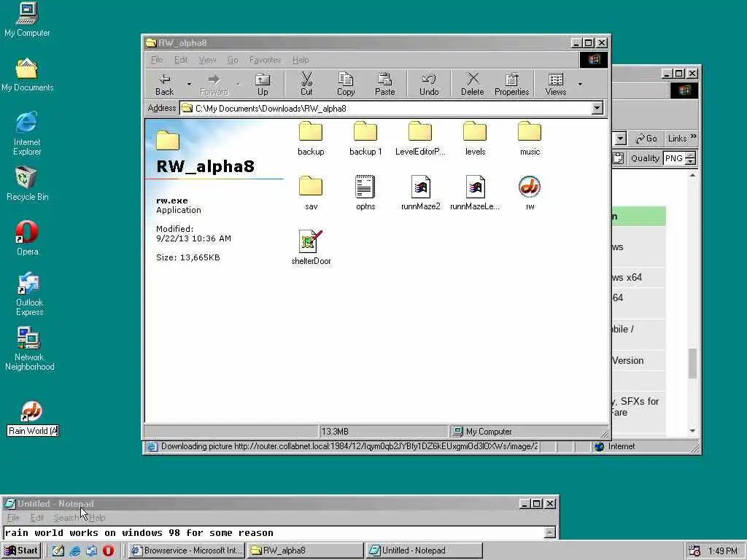Viewport: 747px width, 560px height.
Task: Switch to RW_alpha8 taskbar button
Action: [x=305, y=551]
